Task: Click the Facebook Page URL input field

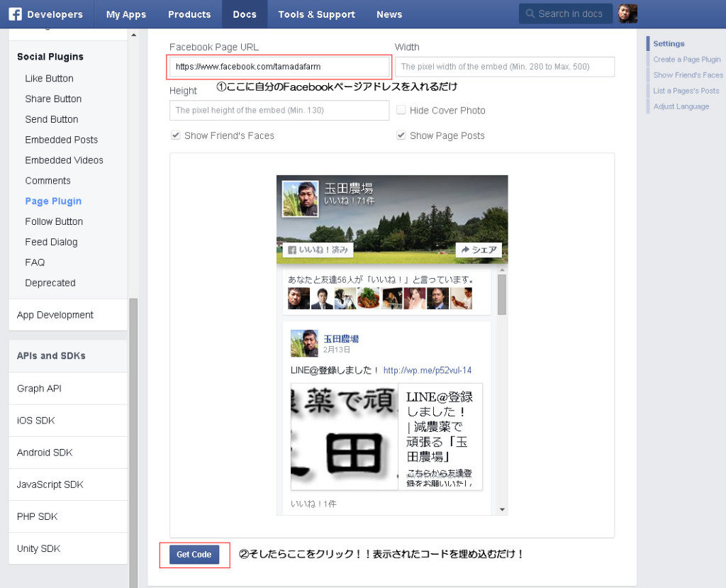Action: point(279,67)
